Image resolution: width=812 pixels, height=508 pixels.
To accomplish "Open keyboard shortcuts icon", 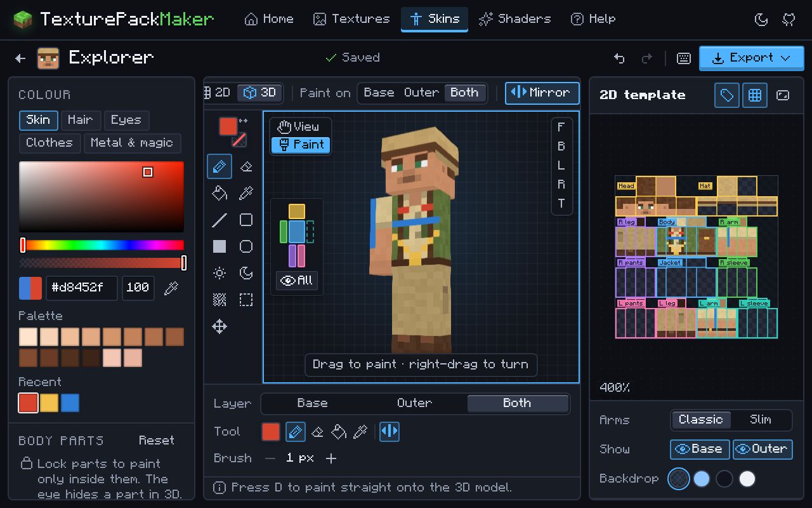I will (684, 58).
